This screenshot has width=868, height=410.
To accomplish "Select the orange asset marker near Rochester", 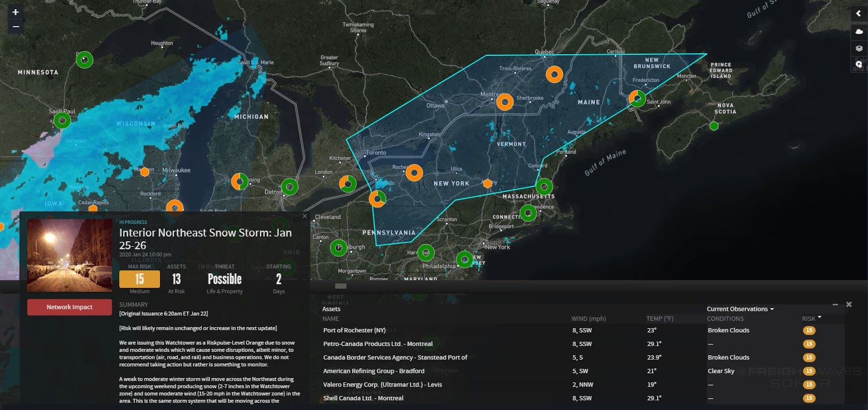I will (414, 172).
